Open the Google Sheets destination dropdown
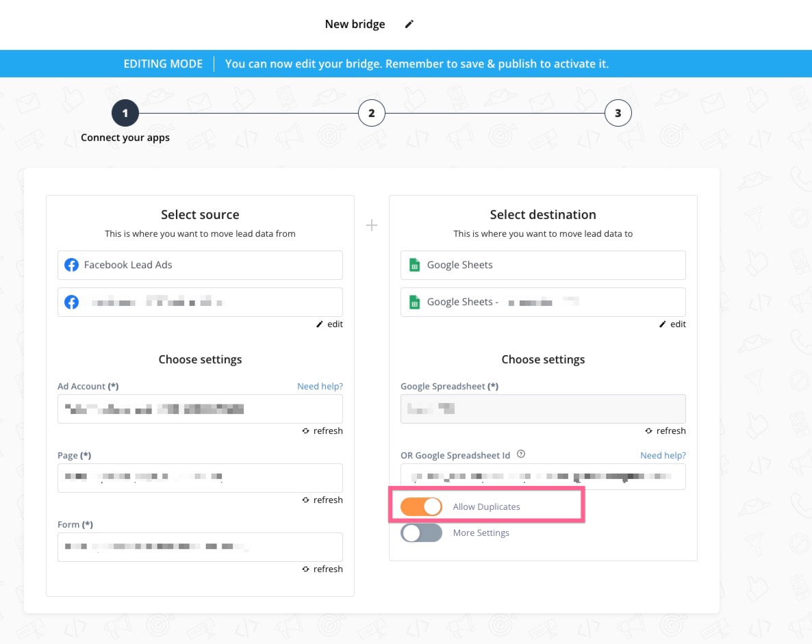The height and width of the screenshot is (644, 812). tap(543, 265)
